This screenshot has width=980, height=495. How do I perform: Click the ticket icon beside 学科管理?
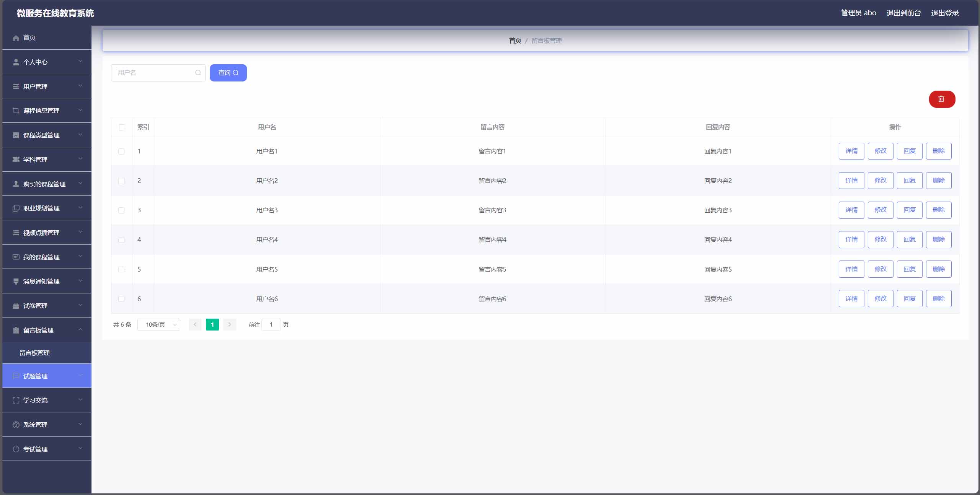pos(16,160)
